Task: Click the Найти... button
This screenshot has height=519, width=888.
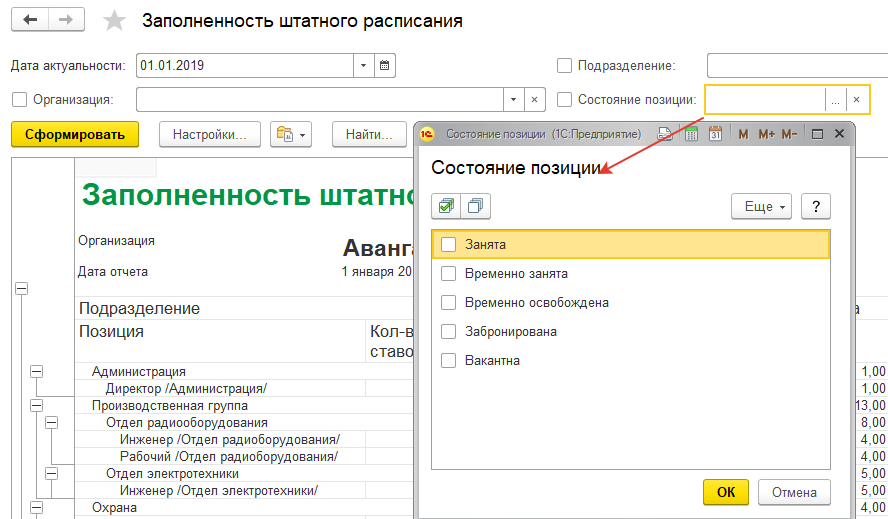Action: click(x=369, y=134)
